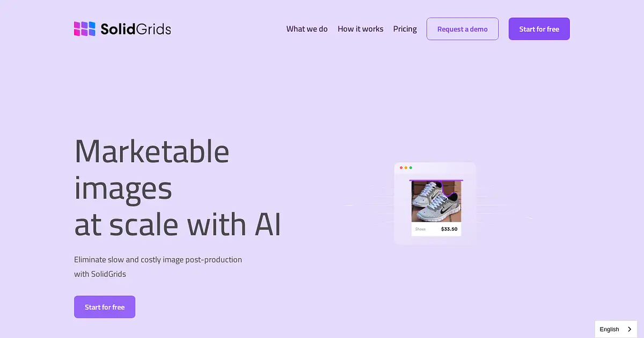The height and width of the screenshot is (338, 644).
Task: Select the $33.50 price label
Action: (x=449, y=229)
